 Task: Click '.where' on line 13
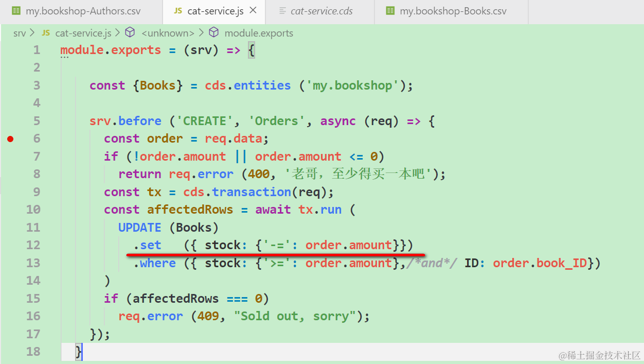pos(154,263)
